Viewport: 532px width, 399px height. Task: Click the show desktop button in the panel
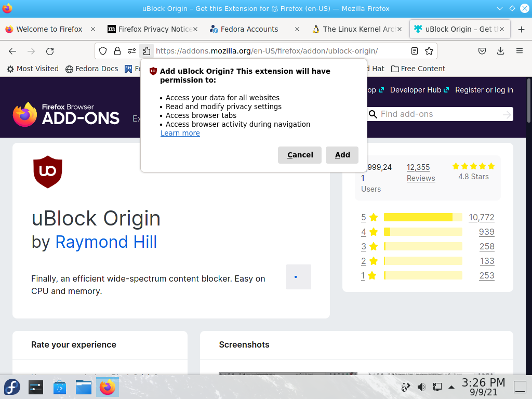point(520,387)
